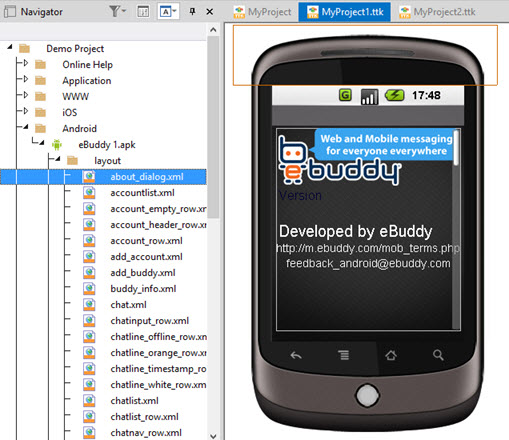Open the Navigator filter dropdown

(117, 11)
